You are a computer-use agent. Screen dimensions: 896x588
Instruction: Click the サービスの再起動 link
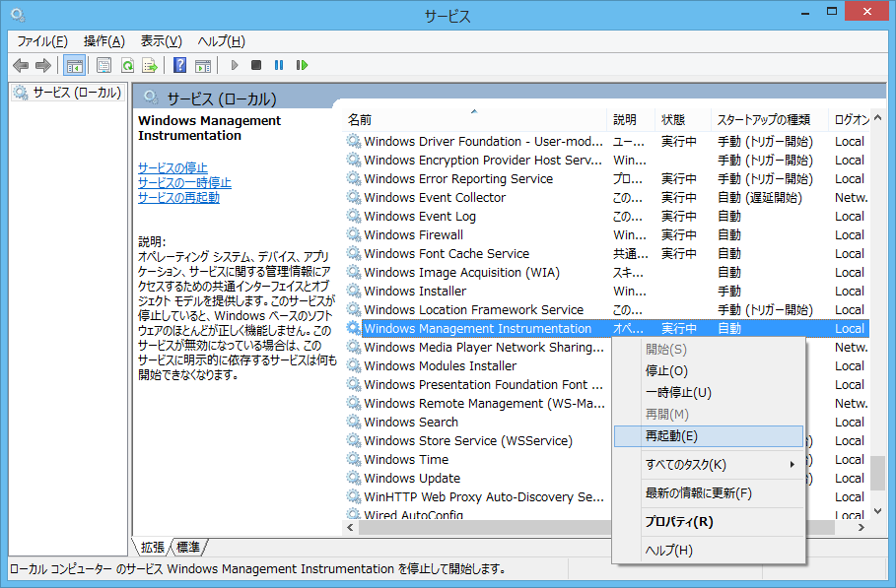point(178,198)
